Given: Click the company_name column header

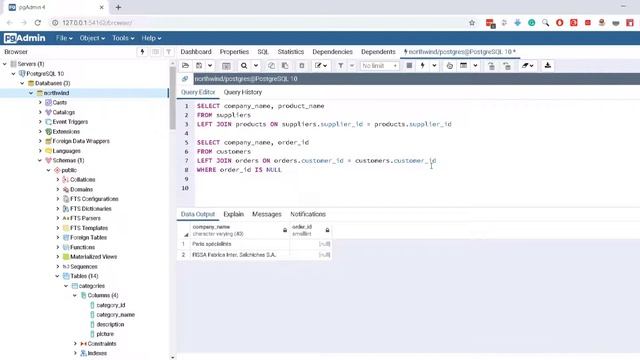Looking at the screenshot, I should point(240,230).
